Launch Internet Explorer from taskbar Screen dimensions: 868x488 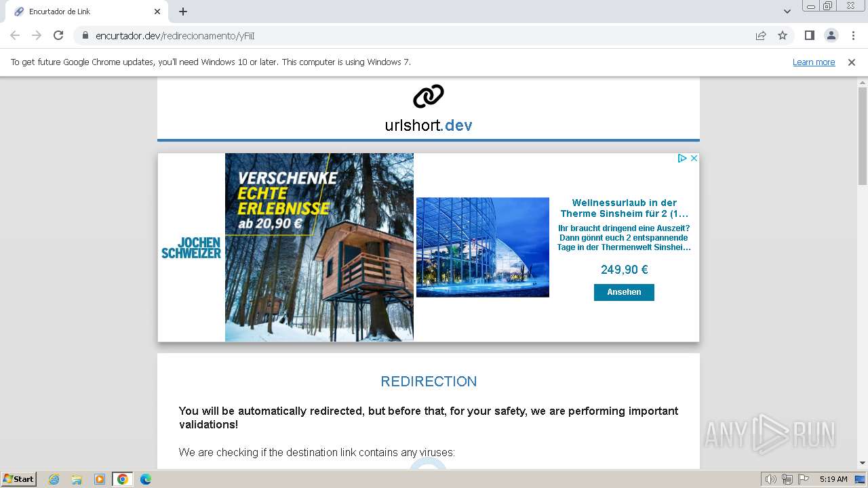(54, 479)
